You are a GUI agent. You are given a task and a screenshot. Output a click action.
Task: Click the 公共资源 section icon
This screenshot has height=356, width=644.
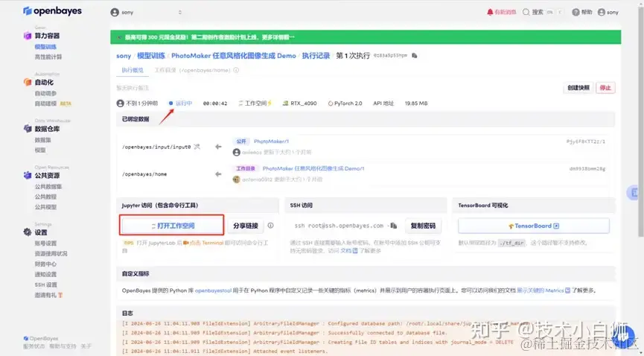28,176
